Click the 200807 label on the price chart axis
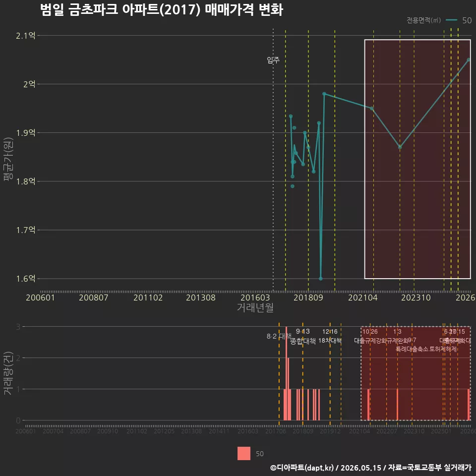Screen dimensions: 476x476 (x=94, y=297)
